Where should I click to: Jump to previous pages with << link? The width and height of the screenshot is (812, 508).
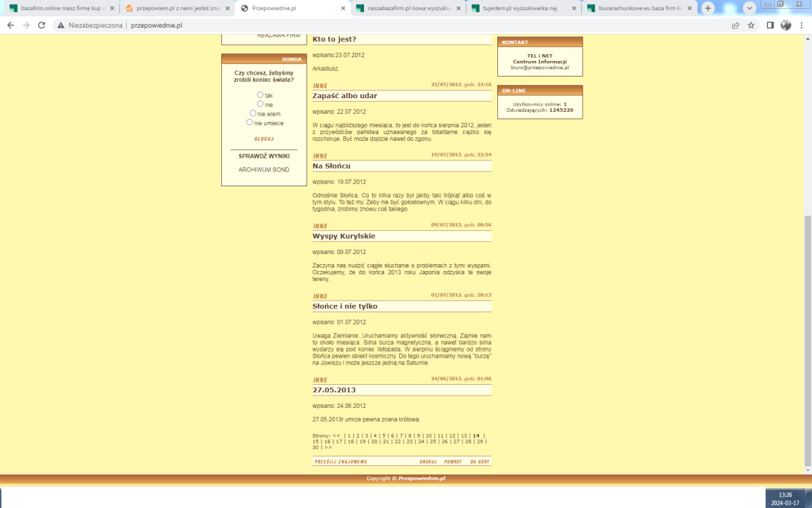pyautogui.click(x=336, y=436)
